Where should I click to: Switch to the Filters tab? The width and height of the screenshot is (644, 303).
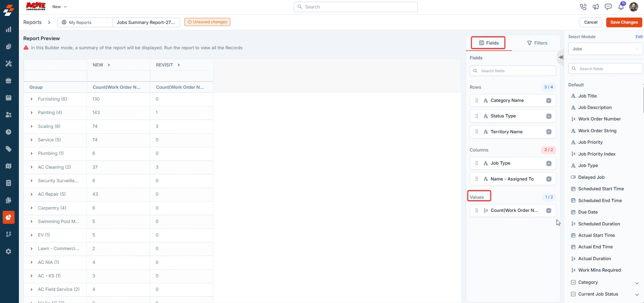coord(537,43)
